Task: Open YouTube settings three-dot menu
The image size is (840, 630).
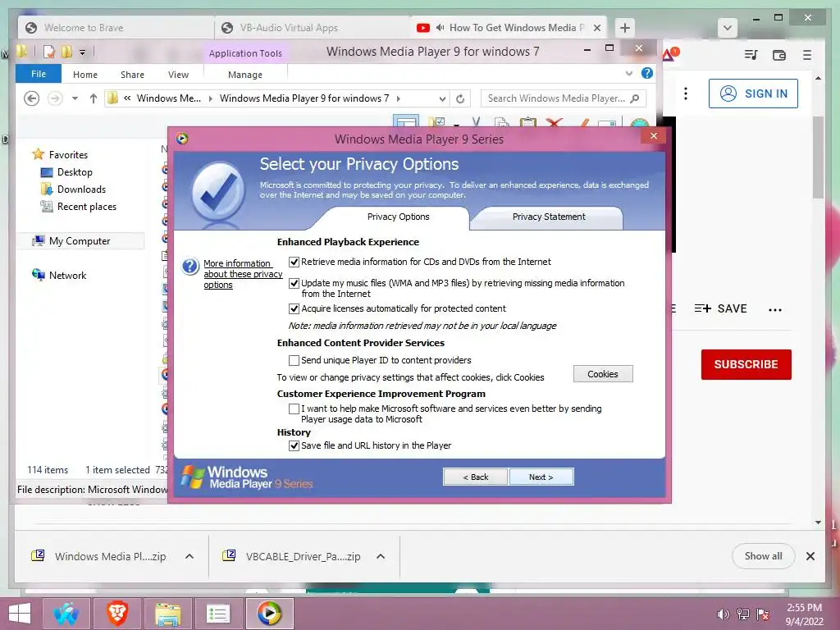Action: (685, 94)
